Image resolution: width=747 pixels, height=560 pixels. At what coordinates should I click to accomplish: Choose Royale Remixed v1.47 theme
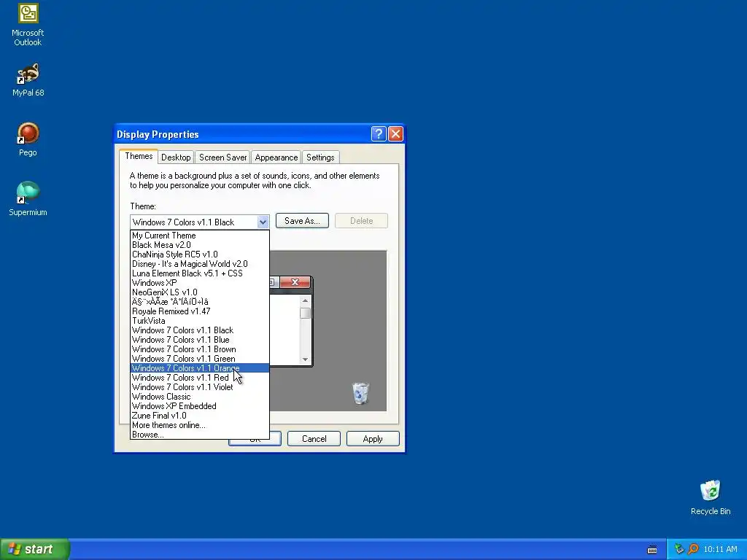[x=200, y=311]
